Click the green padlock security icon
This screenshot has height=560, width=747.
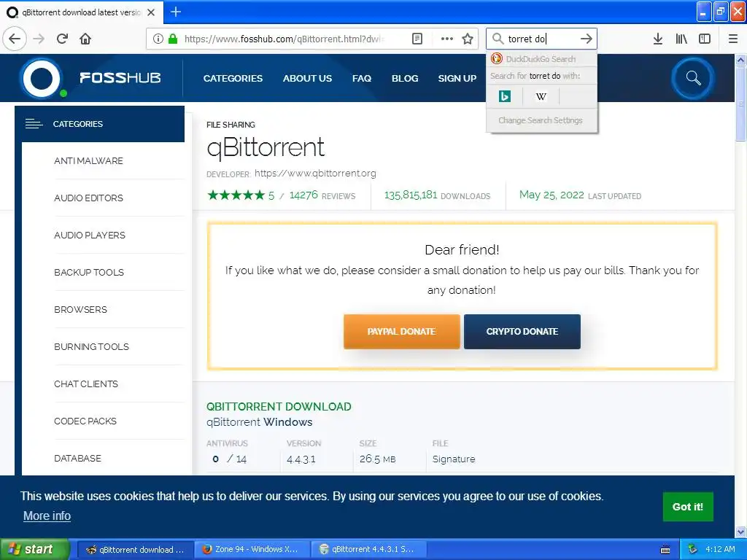pyautogui.click(x=173, y=39)
